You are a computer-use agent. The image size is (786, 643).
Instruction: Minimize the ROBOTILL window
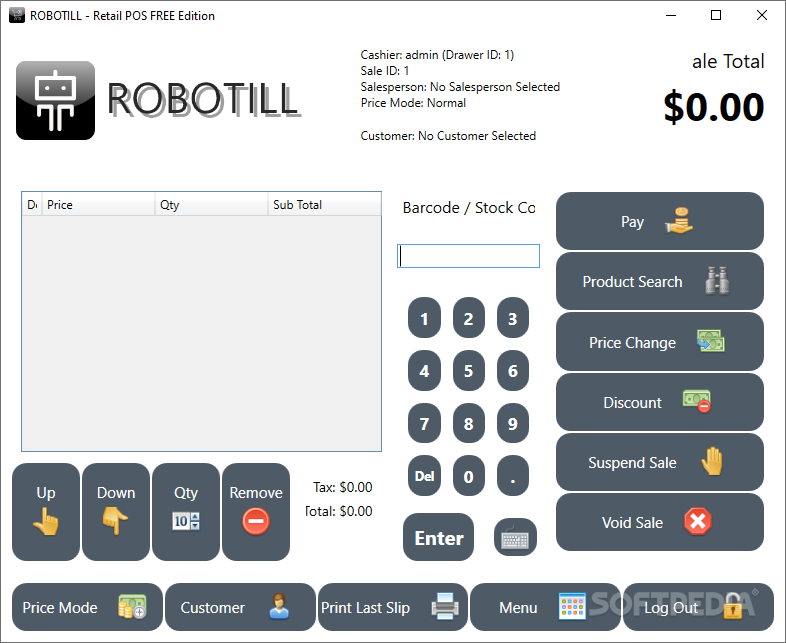coord(671,15)
